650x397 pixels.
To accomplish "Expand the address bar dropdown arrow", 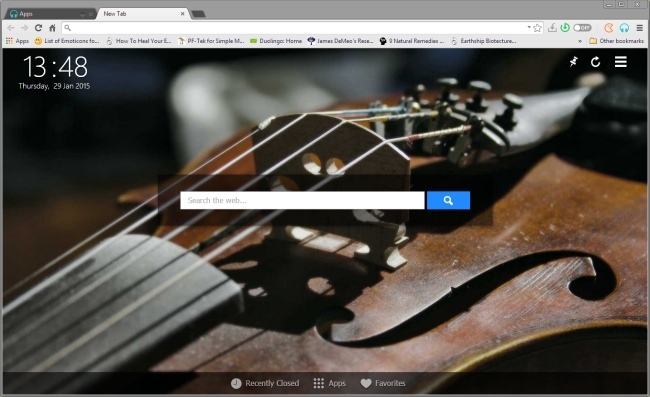I will click(x=529, y=27).
